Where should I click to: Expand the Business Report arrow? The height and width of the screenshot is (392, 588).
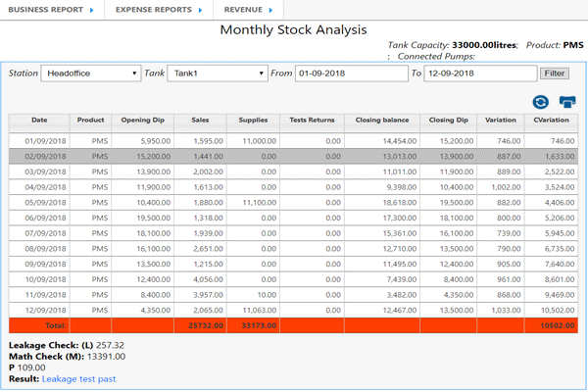click(91, 10)
